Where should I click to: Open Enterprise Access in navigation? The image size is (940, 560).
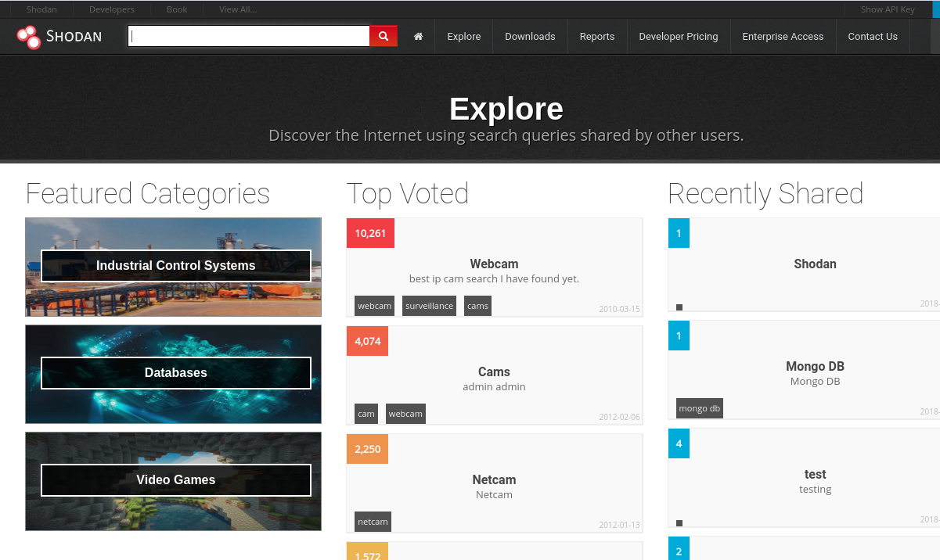783,36
